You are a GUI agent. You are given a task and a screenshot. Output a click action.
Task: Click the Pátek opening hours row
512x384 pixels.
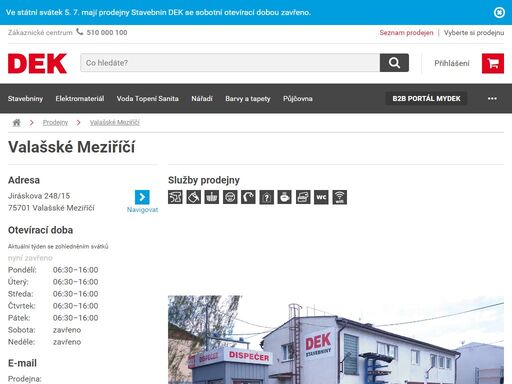pos(53,318)
